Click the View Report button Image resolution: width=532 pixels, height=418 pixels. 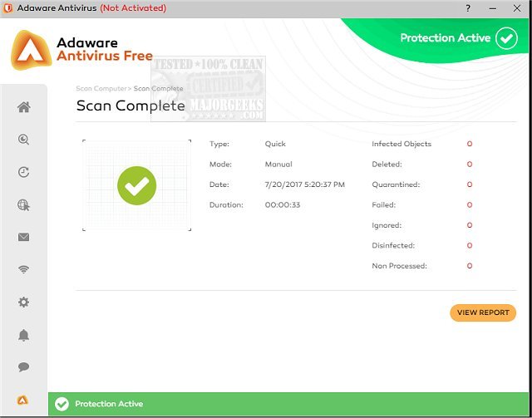point(483,312)
